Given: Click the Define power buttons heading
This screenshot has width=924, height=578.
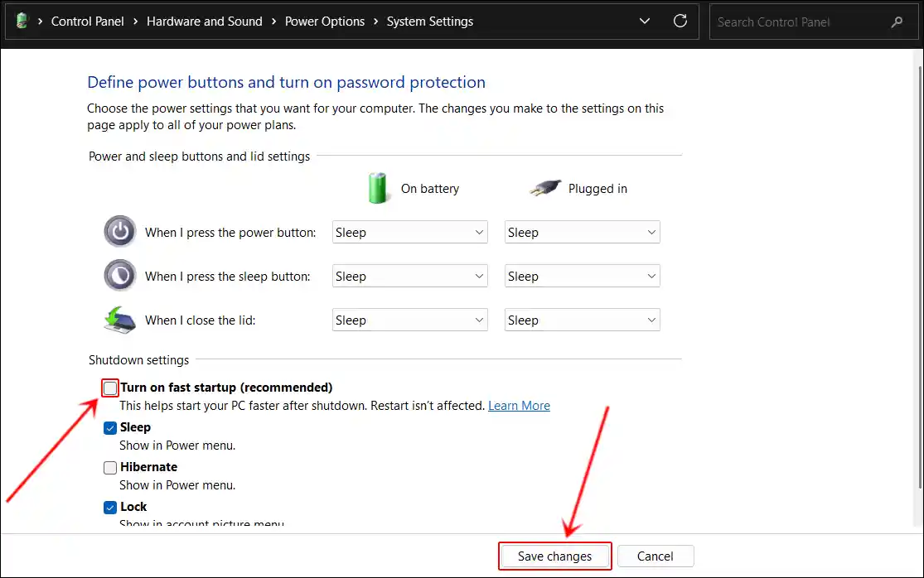Looking at the screenshot, I should (x=287, y=82).
